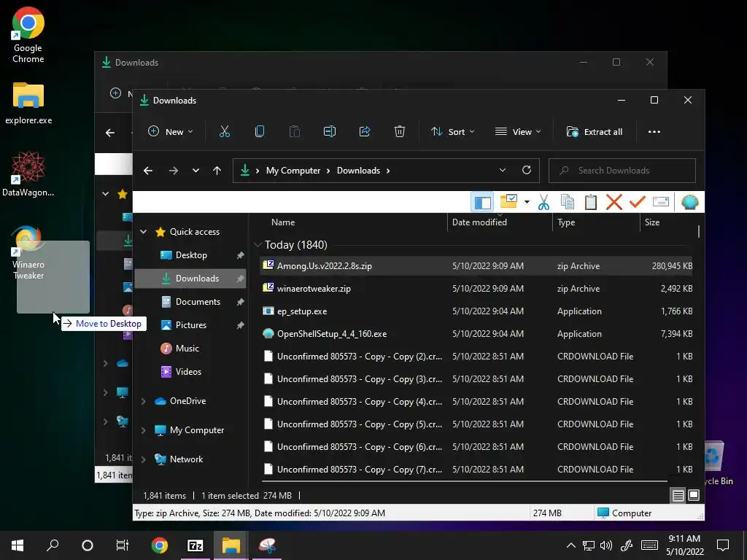
Task: Open the Windows Start button
Action: (x=18, y=545)
